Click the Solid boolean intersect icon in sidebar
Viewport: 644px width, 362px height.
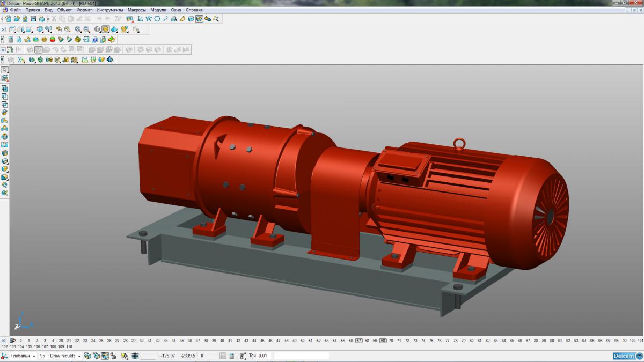(x=5, y=104)
